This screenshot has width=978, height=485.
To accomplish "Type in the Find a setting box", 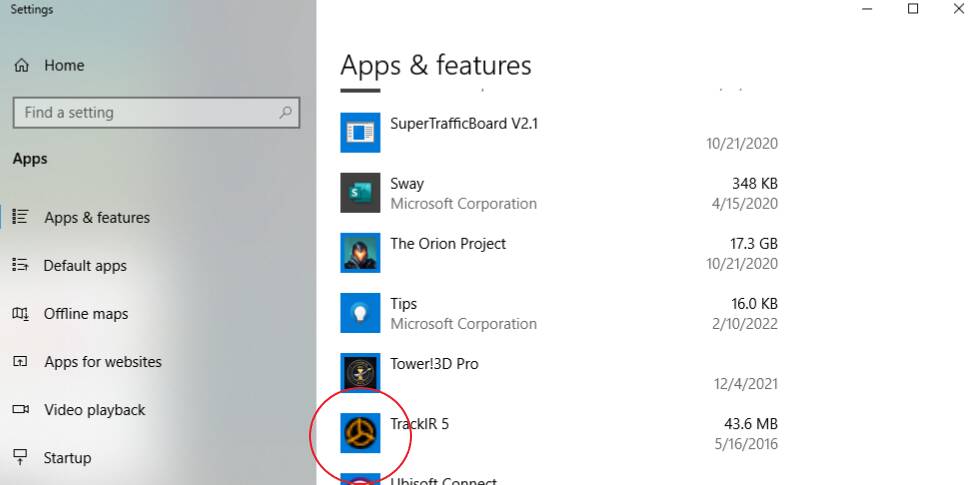I will tap(145, 112).
